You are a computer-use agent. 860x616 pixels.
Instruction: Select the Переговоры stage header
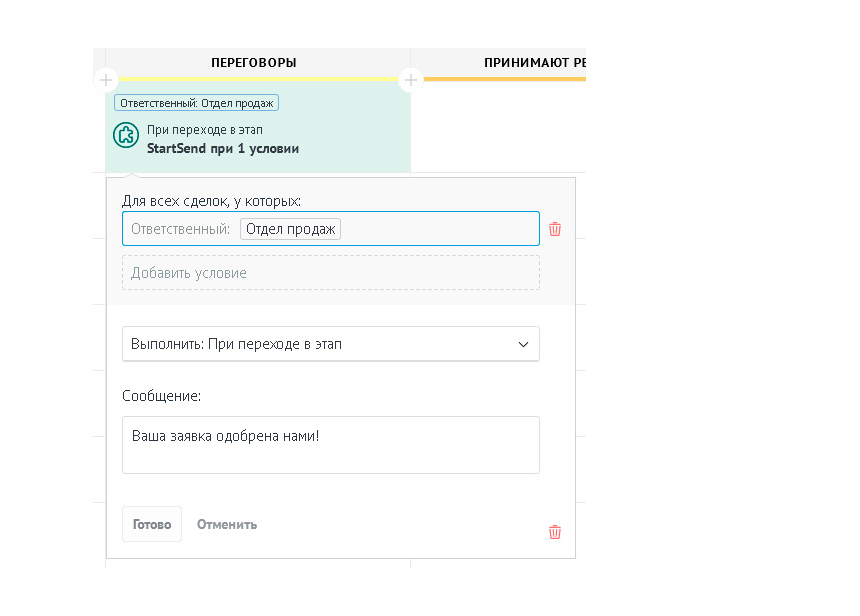(x=254, y=63)
